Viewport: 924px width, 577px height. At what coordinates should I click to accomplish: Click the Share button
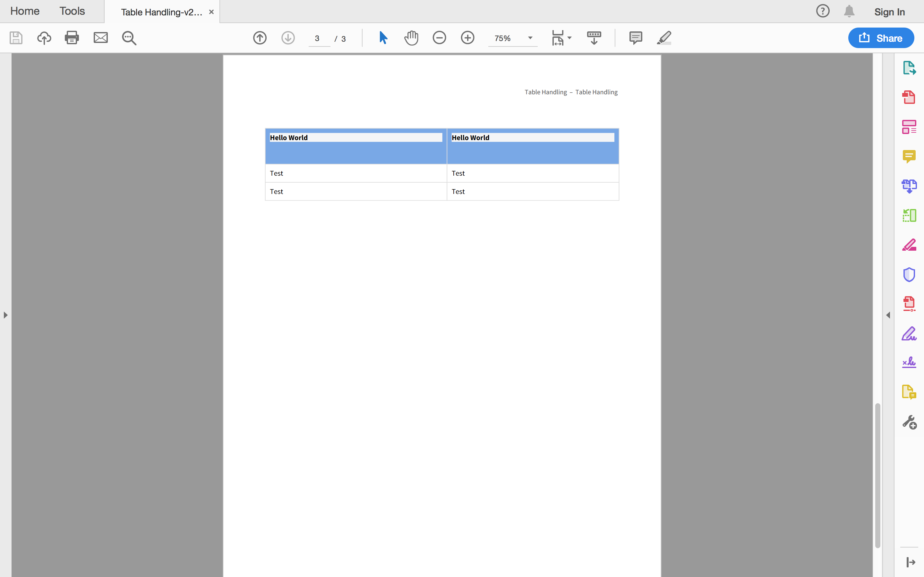click(x=880, y=38)
